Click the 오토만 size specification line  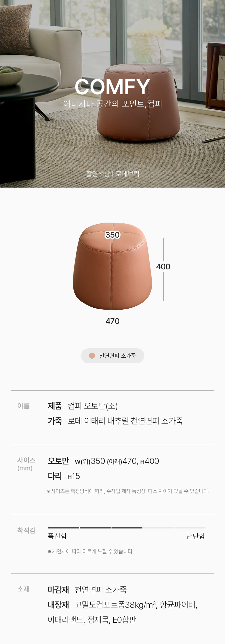click(x=103, y=461)
